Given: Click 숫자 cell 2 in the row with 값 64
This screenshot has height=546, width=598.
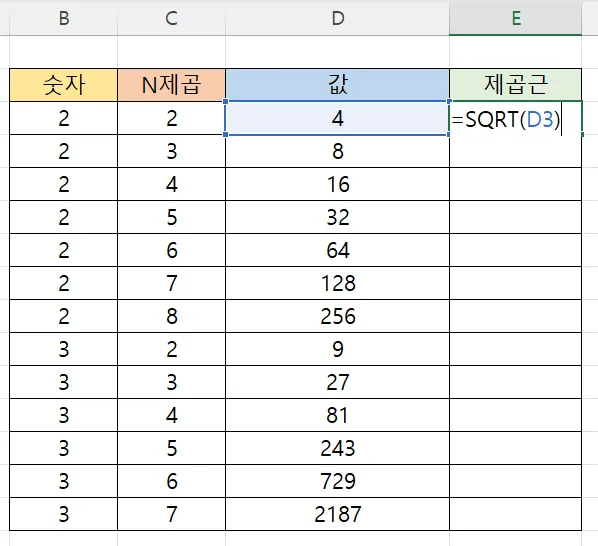Looking at the screenshot, I should pos(63,250).
